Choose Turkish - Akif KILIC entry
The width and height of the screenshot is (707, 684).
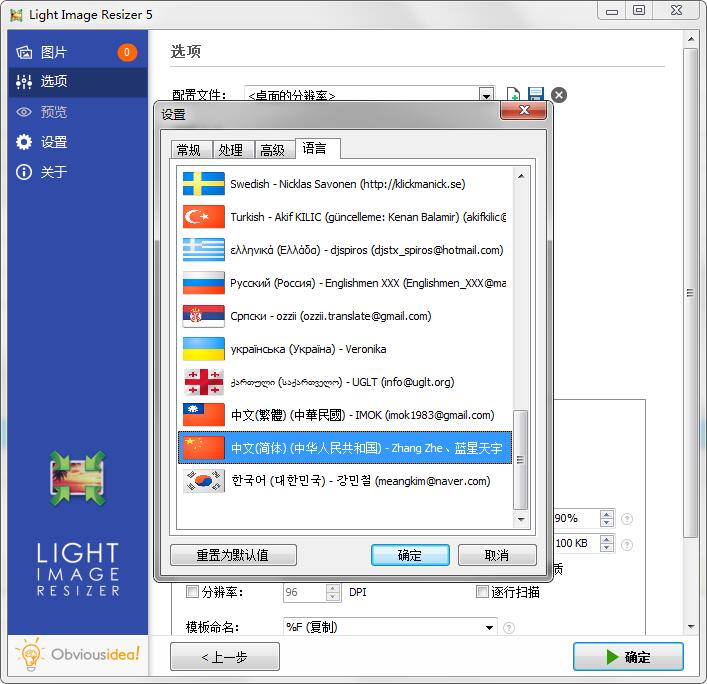tap(345, 217)
